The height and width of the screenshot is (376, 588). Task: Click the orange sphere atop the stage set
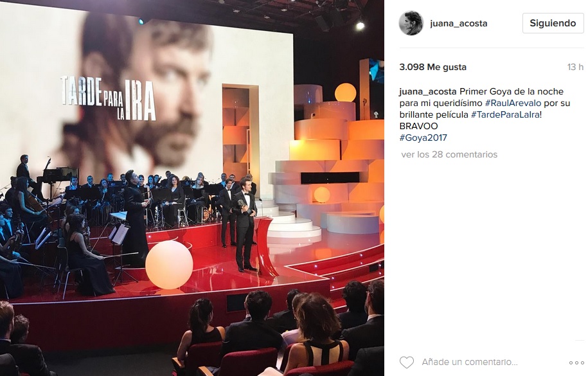pyautogui.click(x=345, y=93)
